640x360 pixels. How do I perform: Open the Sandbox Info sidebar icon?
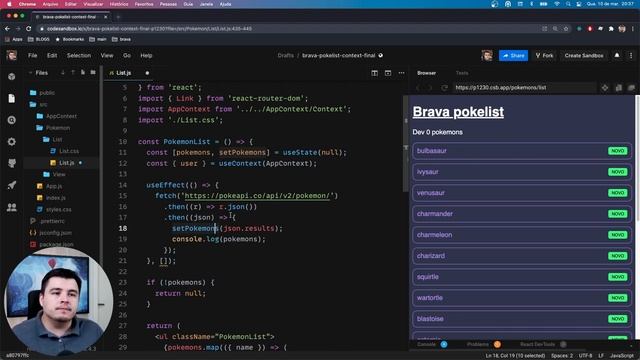tap(12, 77)
